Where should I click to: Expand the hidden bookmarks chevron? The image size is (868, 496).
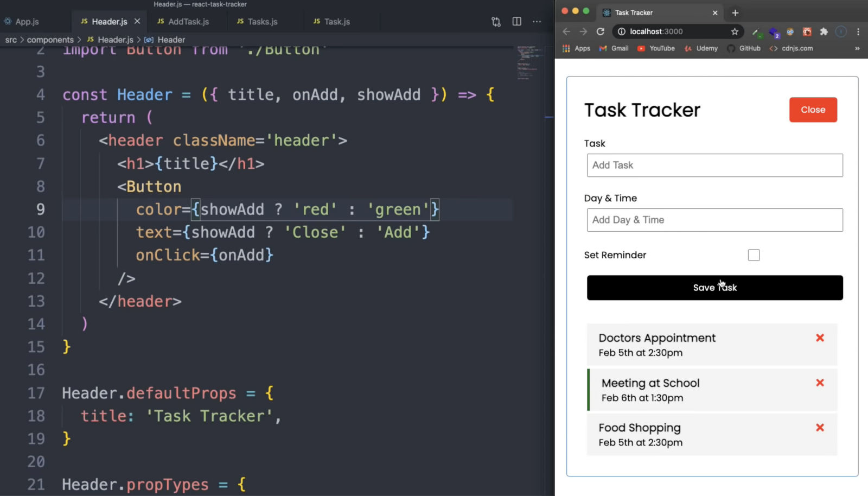(x=857, y=48)
